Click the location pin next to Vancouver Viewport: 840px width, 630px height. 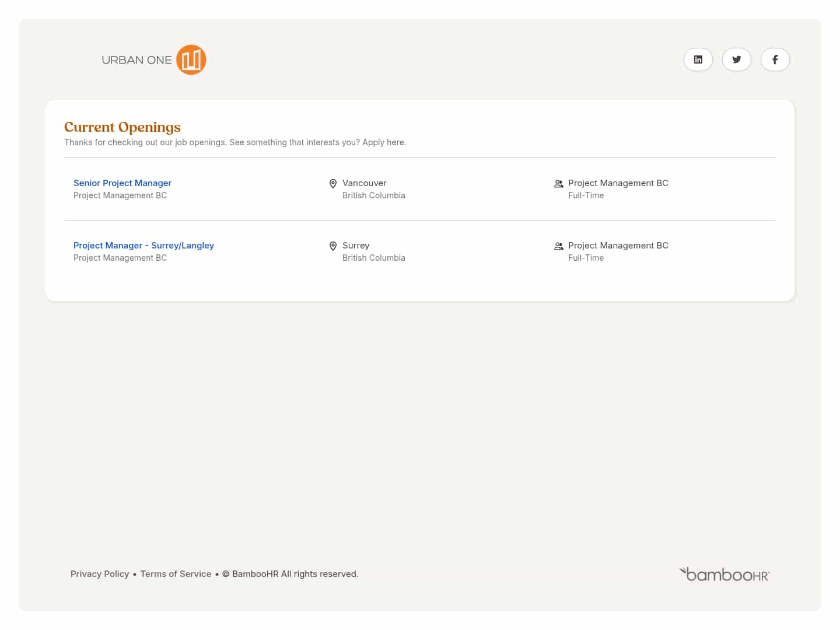coord(333,184)
